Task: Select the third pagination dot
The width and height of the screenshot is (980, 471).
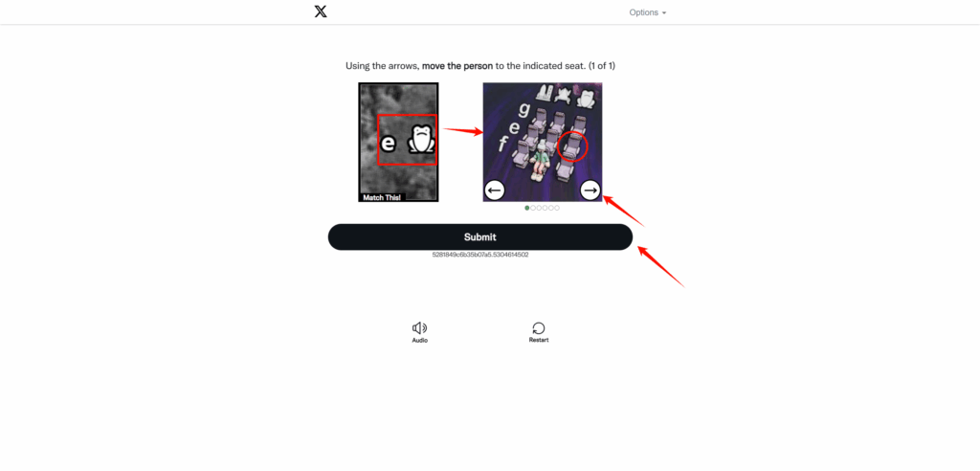Action: 539,208
